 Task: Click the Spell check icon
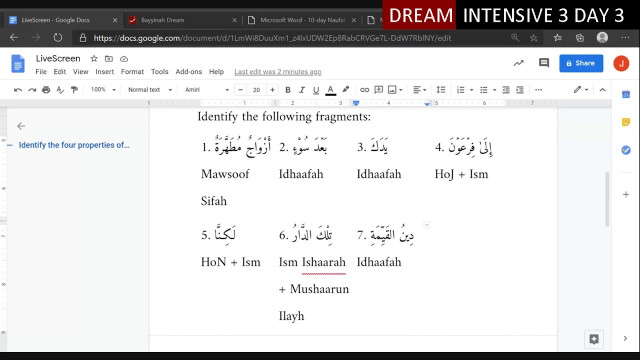(60, 90)
